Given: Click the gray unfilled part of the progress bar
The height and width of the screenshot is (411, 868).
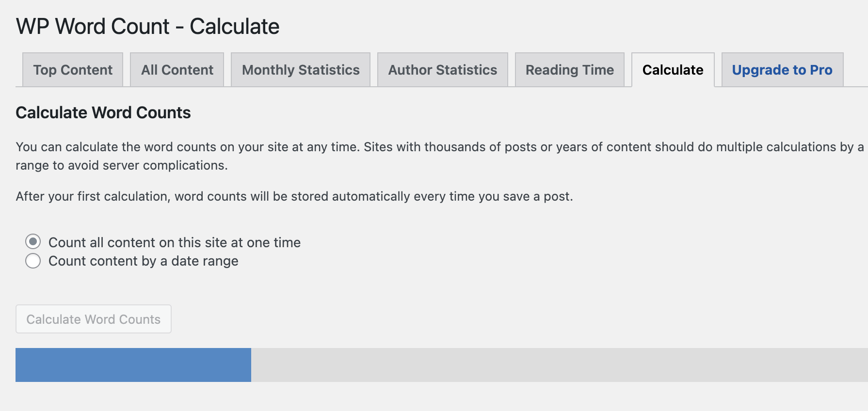Looking at the screenshot, I should point(558,364).
